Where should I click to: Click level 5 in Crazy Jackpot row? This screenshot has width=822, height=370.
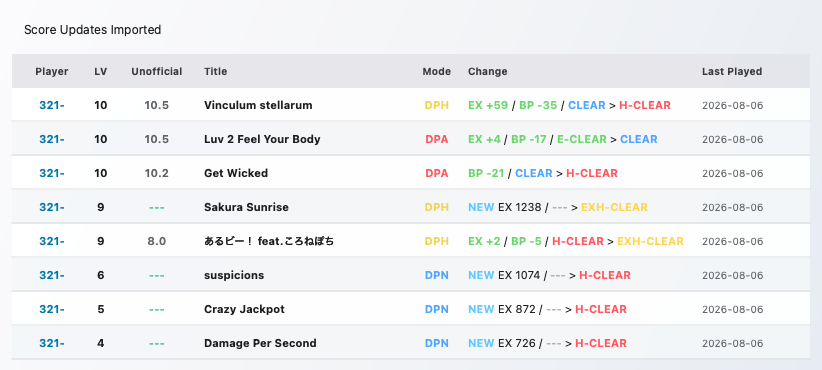pyautogui.click(x=101, y=310)
